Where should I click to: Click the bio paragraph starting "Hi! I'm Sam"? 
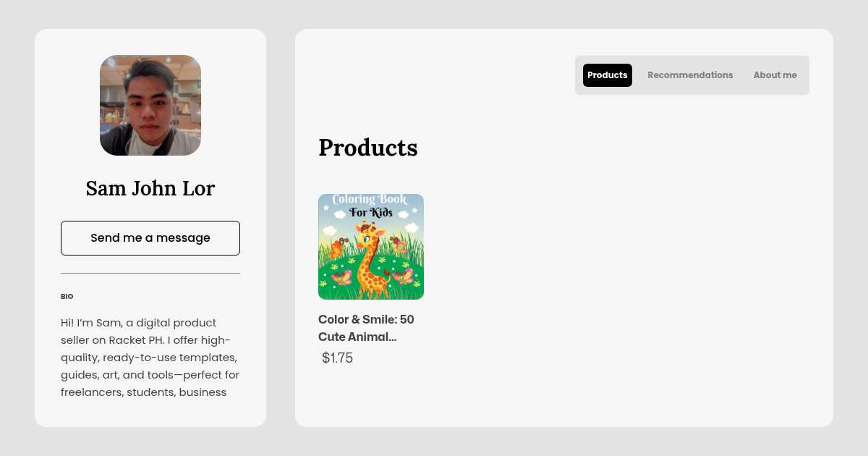pyautogui.click(x=150, y=358)
